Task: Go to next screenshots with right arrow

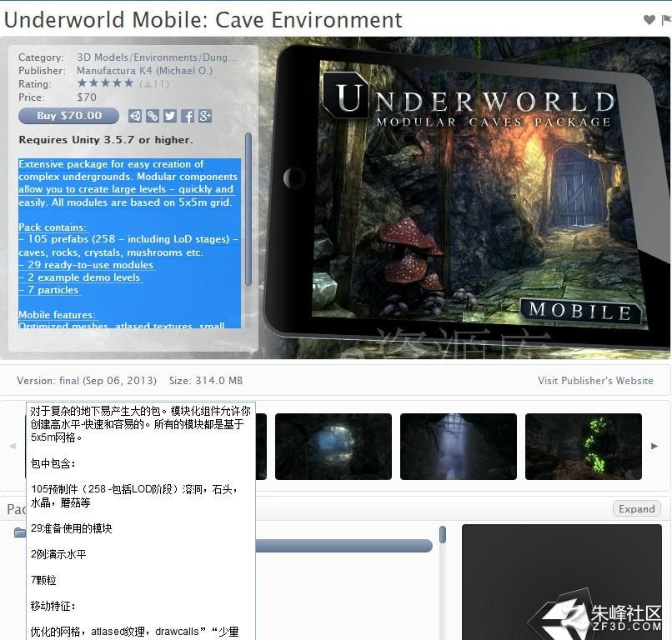Action: (654, 446)
